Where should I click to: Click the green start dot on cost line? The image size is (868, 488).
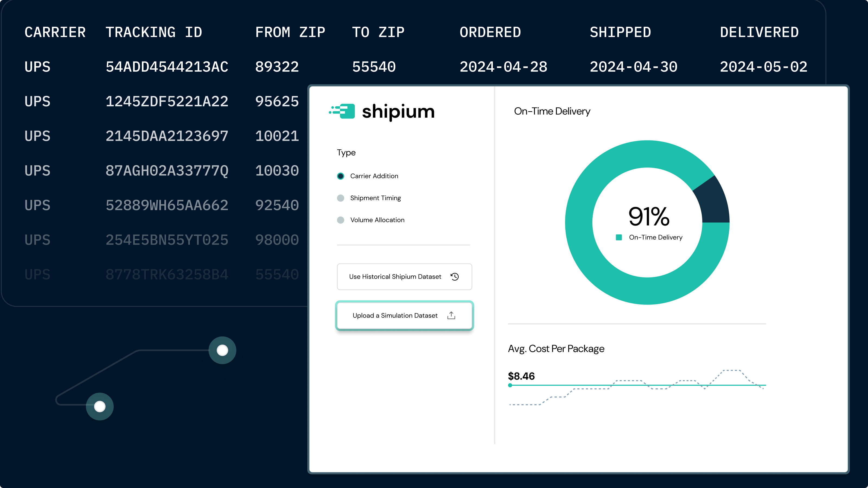[x=510, y=385]
